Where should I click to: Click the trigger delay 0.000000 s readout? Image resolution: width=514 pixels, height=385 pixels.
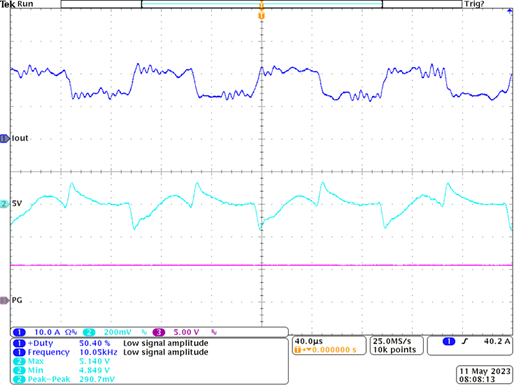tap(326, 350)
